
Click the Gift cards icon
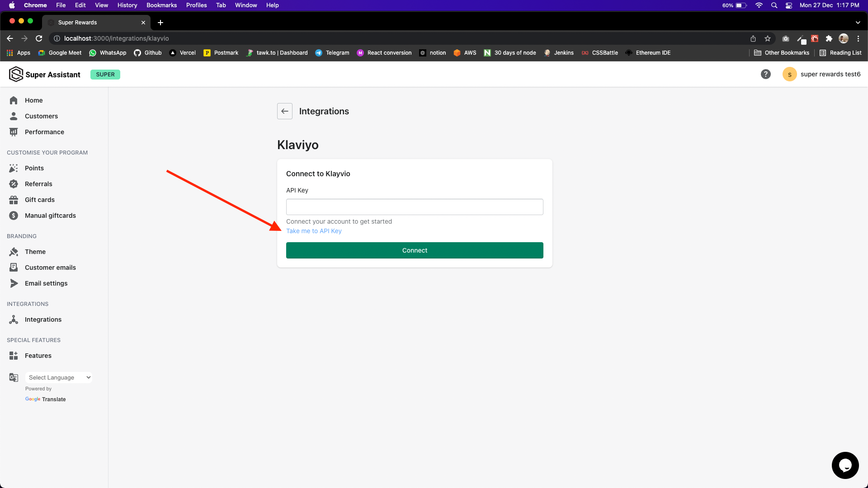(14, 200)
